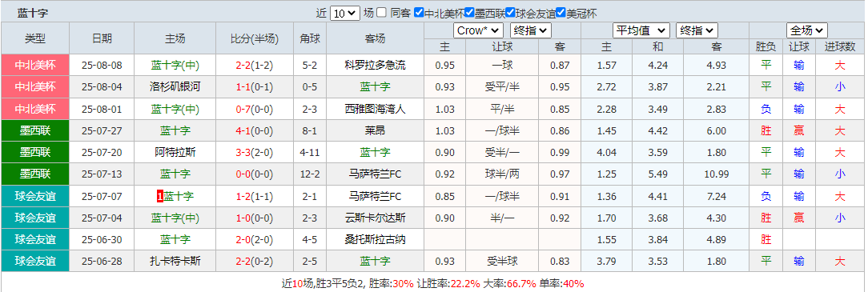Open the 2-0(2-0) score link
Image resolution: width=868 pixels, height=292 pixels.
point(254,239)
